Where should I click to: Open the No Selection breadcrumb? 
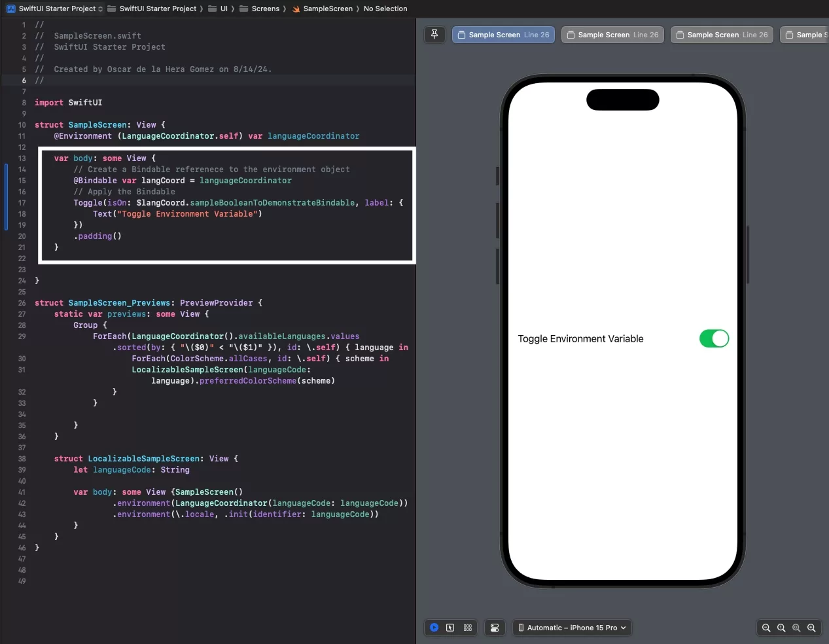tap(385, 9)
